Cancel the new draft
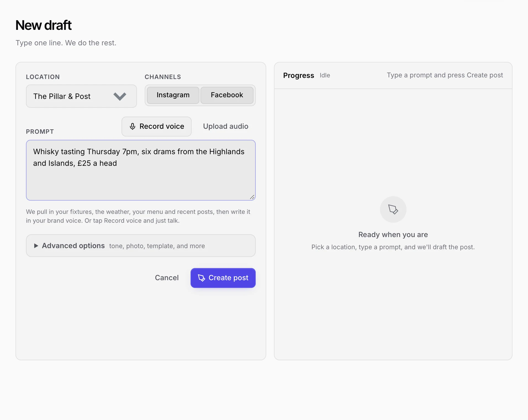Screen dimensions: 528x420 (167, 278)
